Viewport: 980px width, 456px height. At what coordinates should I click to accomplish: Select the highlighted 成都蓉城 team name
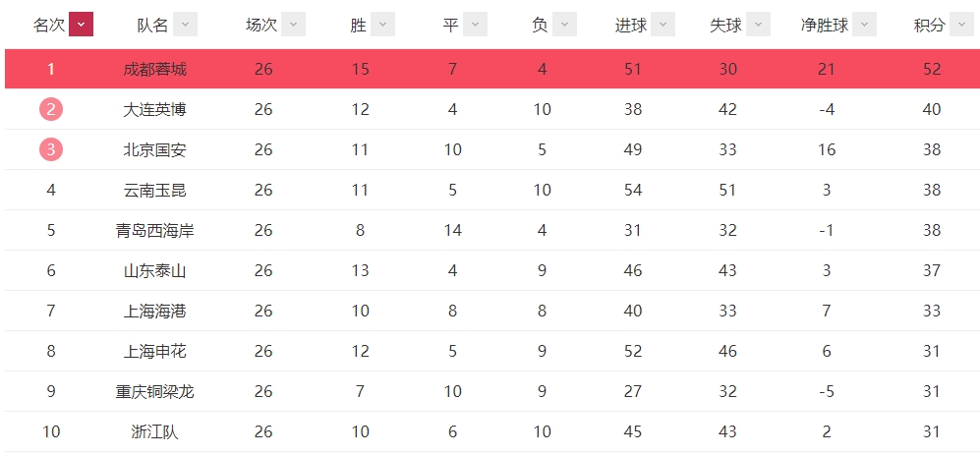pos(155,70)
